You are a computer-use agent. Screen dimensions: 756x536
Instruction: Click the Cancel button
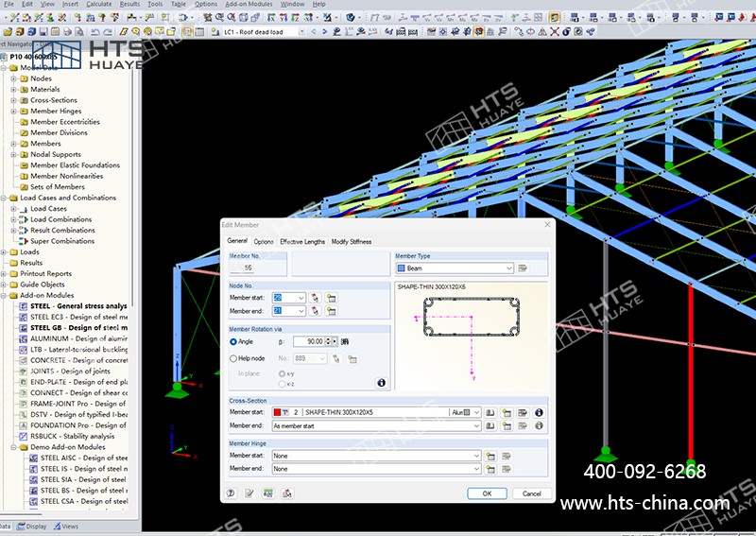[532, 493]
